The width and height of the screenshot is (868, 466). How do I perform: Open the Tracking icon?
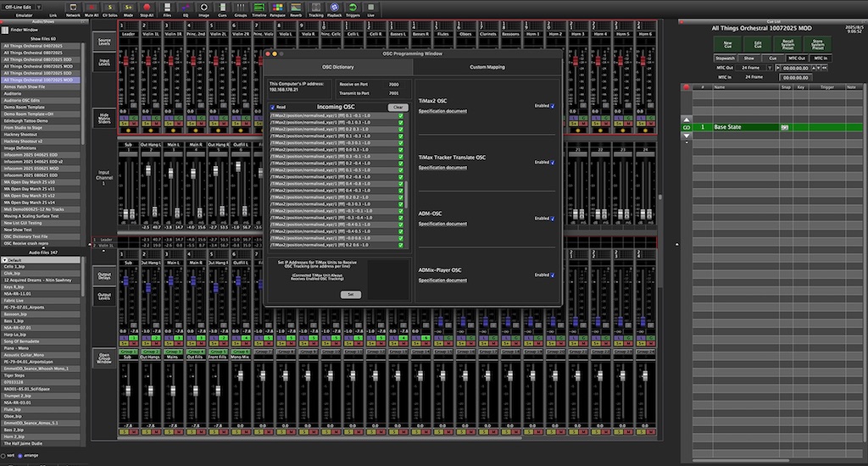point(315,8)
